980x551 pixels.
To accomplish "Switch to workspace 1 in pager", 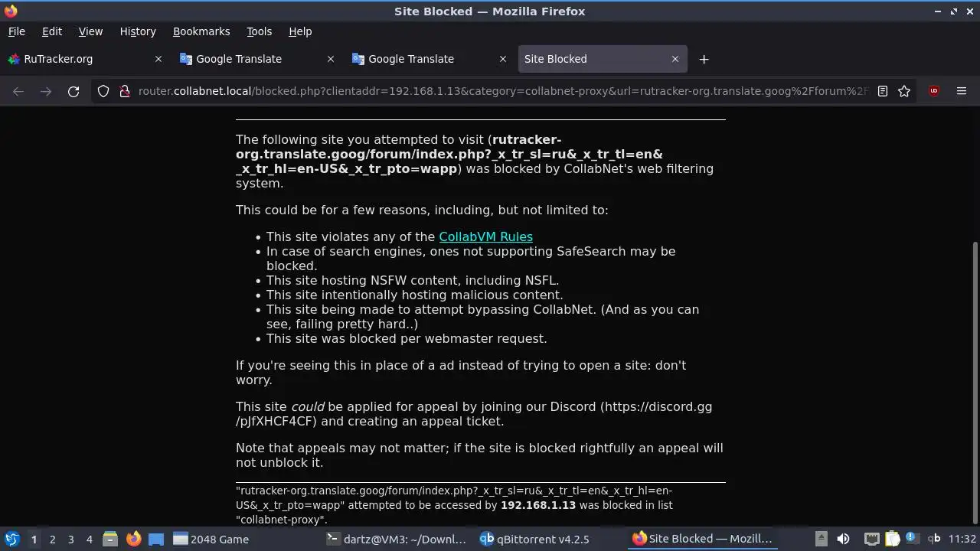I will 34,539.
